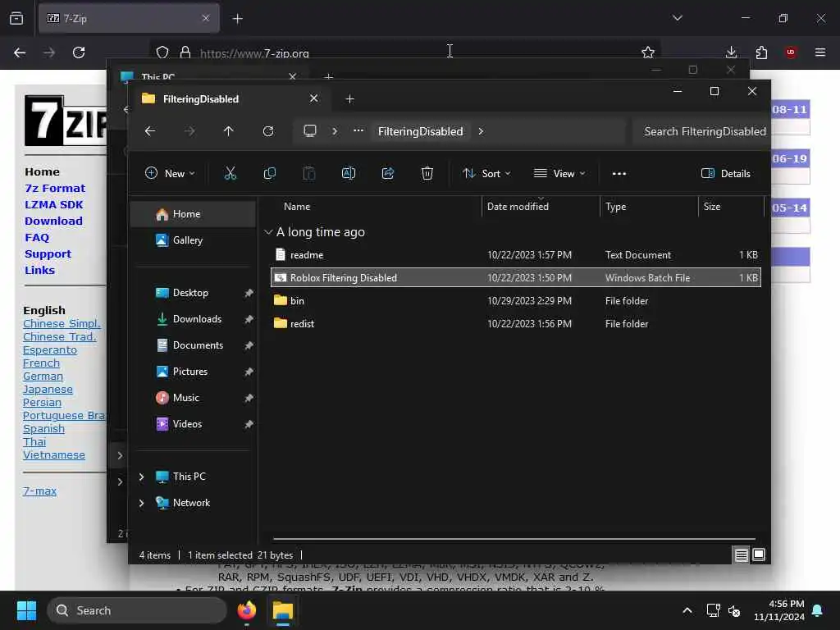Viewport: 840px width, 630px height.
Task: Open a new Firefox tab
Action: 237,19
